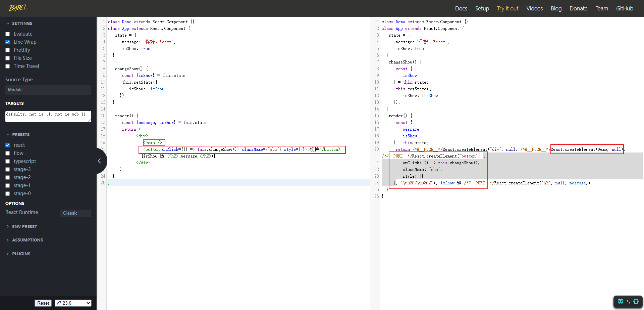Collapse the Presets section

tap(8, 135)
